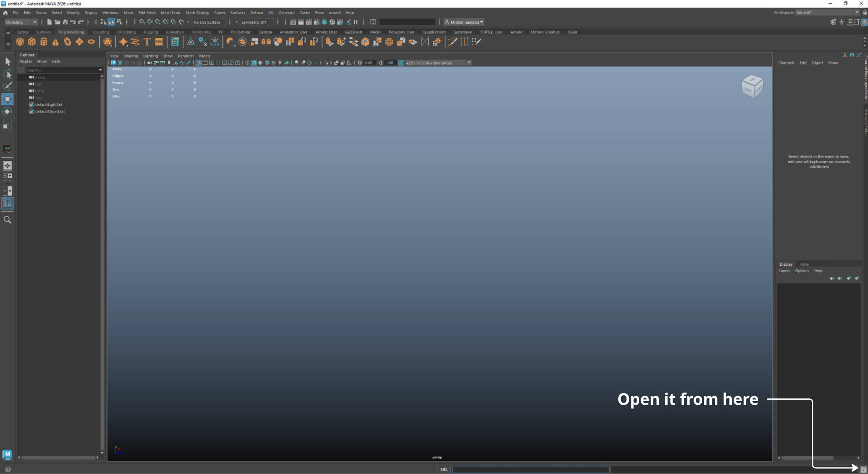This screenshot has width=868, height=474.
Task: Click the polygon sphere shelf icon
Action: coord(20,42)
